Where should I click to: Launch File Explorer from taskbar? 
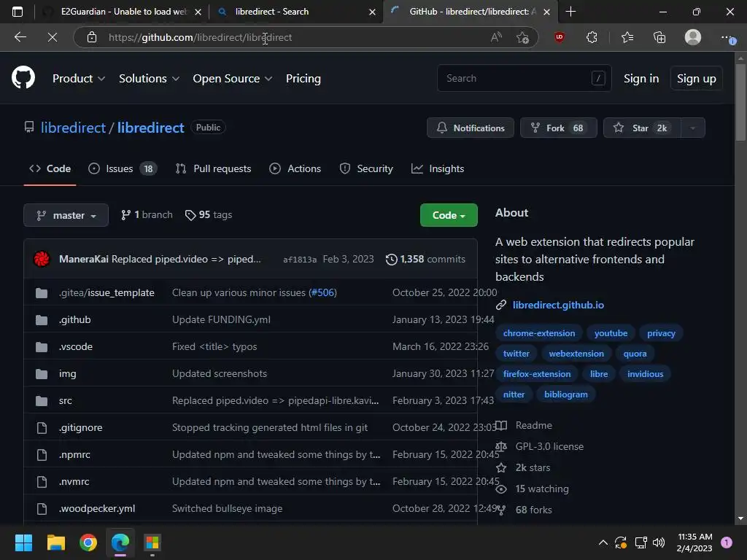[55, 542]
